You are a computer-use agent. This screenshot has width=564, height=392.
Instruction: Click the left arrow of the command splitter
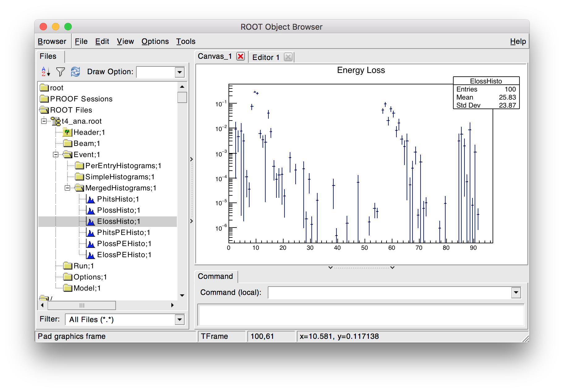[x=330, y=267]
